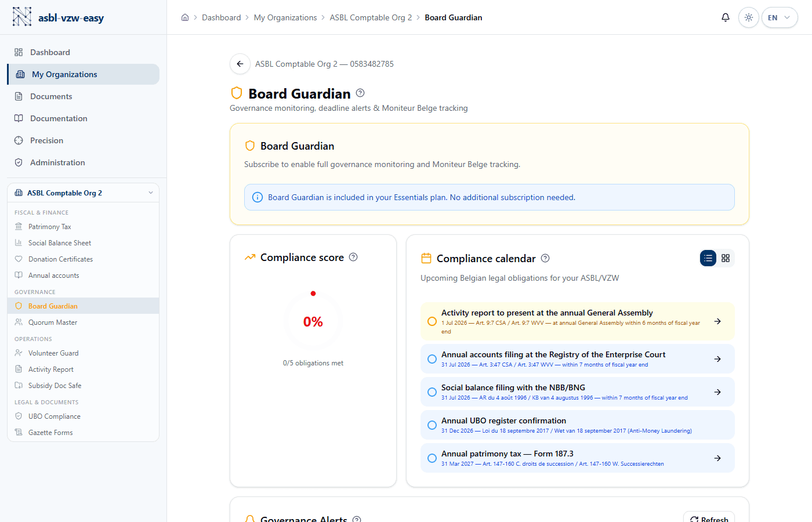Click the home breadcrumb icon
Viewport: 812px width, 522px height.
pyautogui.click(x=185, y=17)
